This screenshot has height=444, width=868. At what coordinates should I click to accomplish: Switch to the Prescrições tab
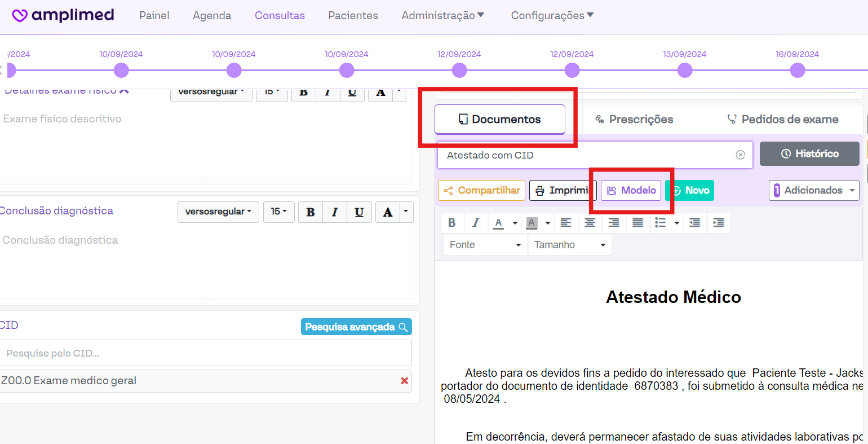pos(634,120)
